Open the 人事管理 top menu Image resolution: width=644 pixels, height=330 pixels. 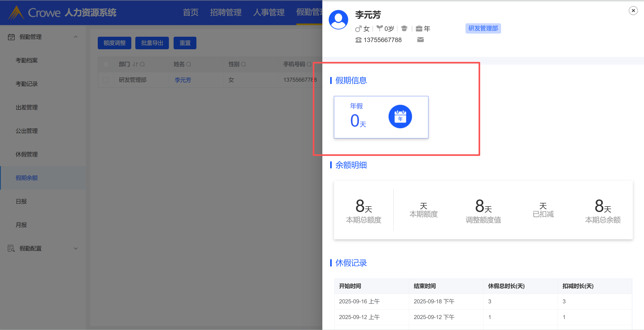click(x=269, y=12)
